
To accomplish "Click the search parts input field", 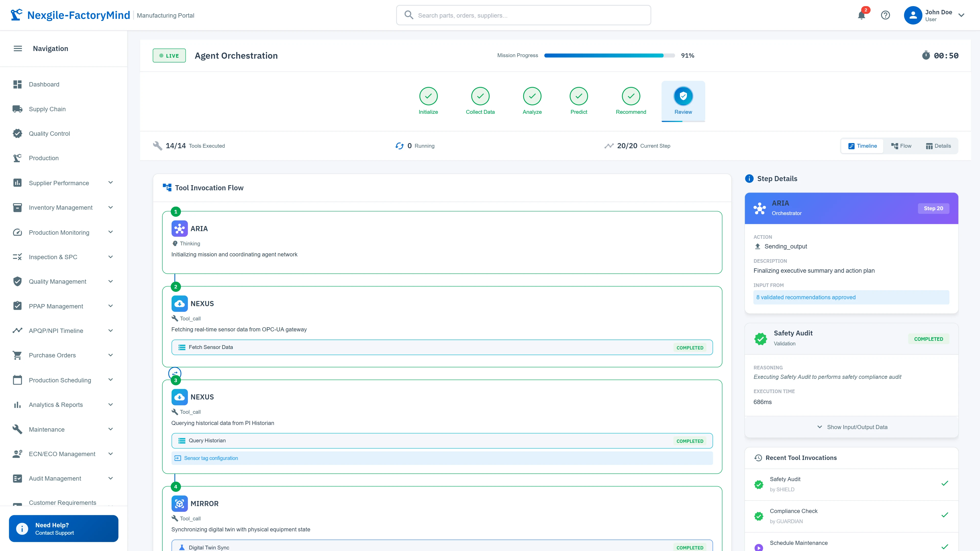I will tap(523, 15).
